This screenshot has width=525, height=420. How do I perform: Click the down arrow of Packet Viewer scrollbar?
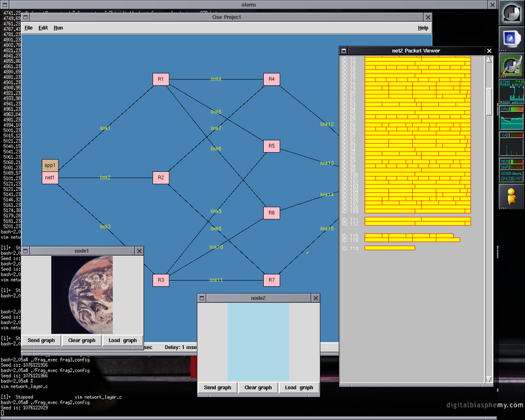click(x=489, y=379)
